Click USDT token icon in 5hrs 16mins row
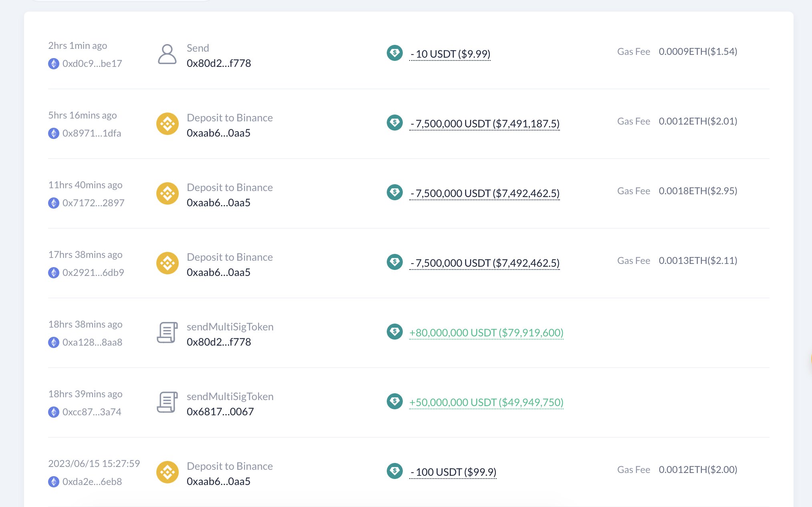 coord(395,123)
